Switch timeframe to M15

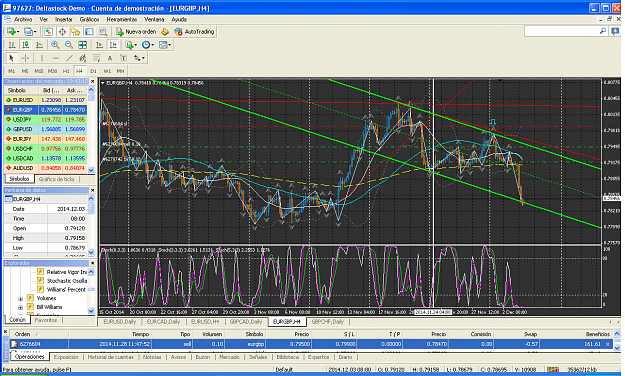[39, 71]
